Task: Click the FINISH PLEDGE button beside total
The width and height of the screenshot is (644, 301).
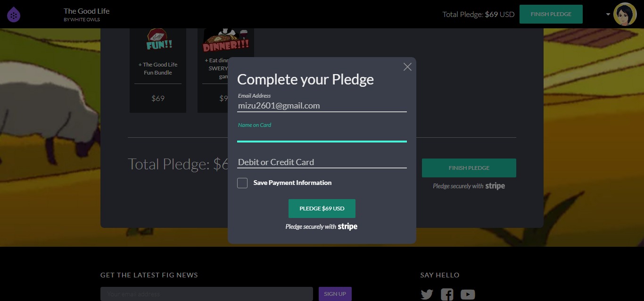Action: tap(469, 168)
